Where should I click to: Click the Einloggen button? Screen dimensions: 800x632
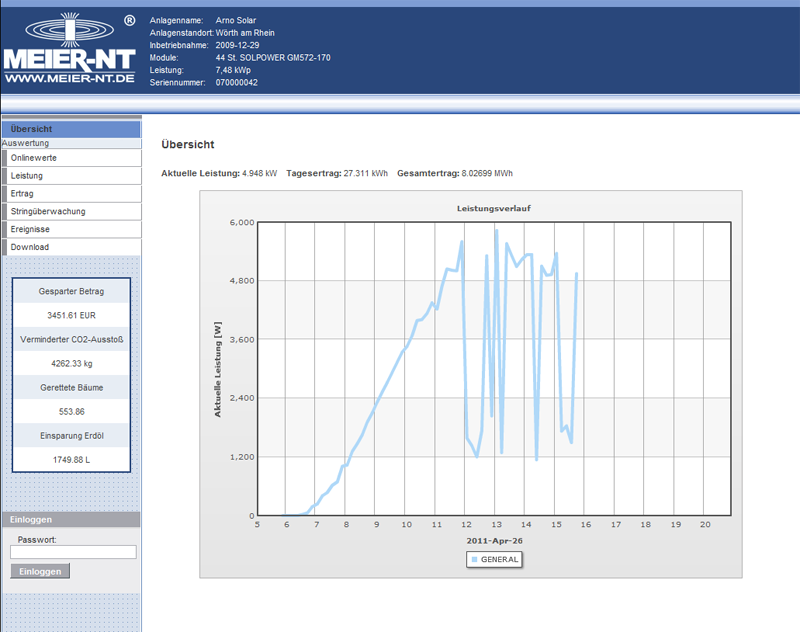40,571
